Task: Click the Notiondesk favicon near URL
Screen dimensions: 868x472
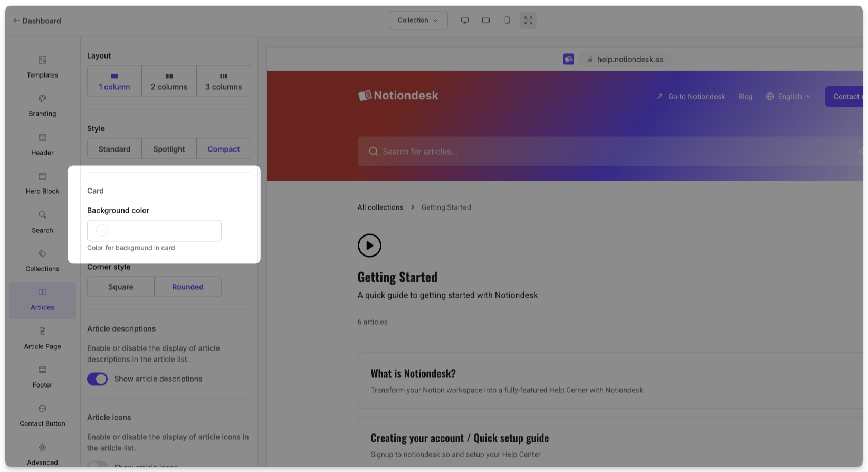Action: [568, 59]
